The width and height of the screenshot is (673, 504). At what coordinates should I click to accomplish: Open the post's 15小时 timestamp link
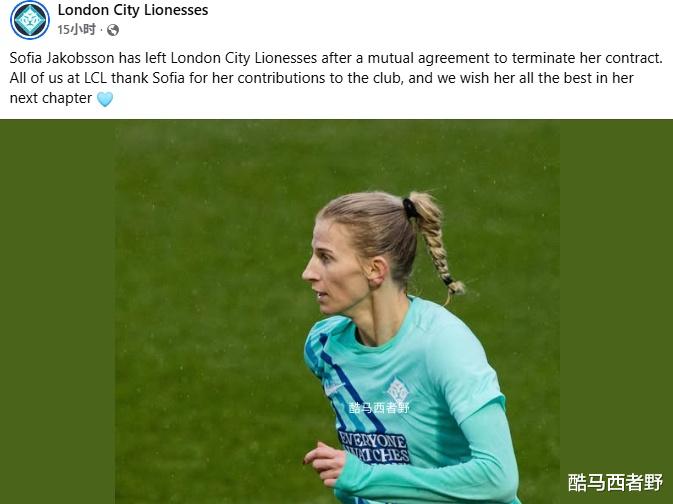(x=76, y=30)
